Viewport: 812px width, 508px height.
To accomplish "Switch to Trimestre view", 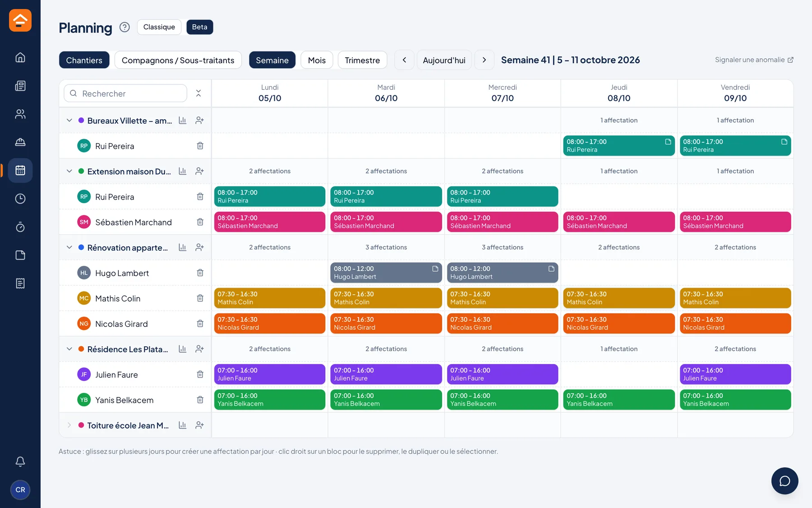I will [x=362, y=60].
